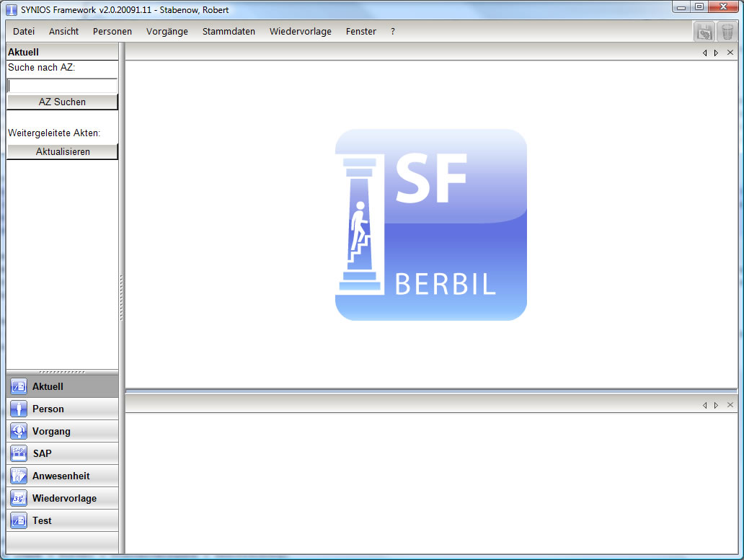Viewport: 744px width, 560px height.
Task: Close the upper document pane
Action: click(x=730, y=53)
